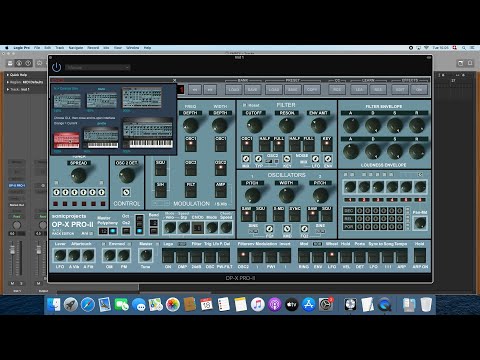Toggle the plugin power button

(x=57, y=67)
